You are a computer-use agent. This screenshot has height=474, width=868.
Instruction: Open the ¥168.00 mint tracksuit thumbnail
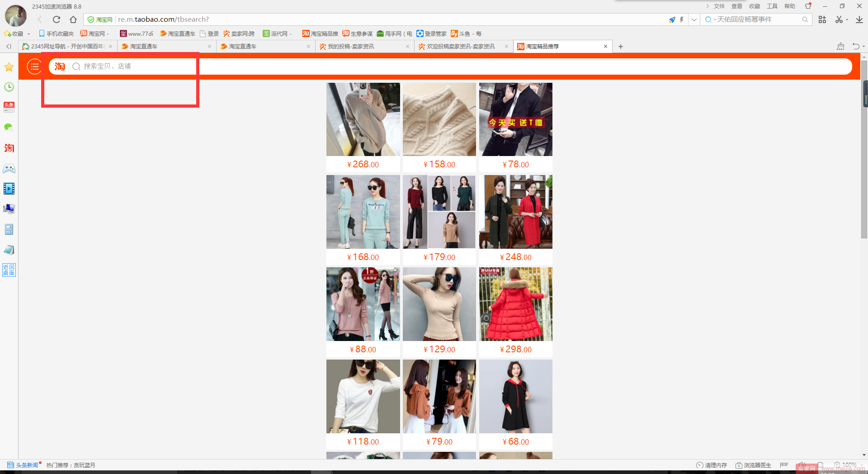[363, 212]
